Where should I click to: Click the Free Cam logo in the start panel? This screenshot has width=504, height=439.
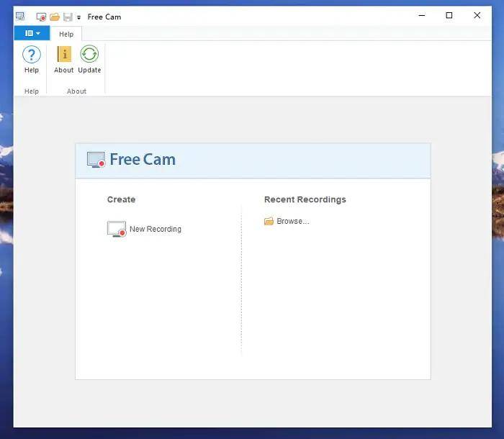(132, 159)
